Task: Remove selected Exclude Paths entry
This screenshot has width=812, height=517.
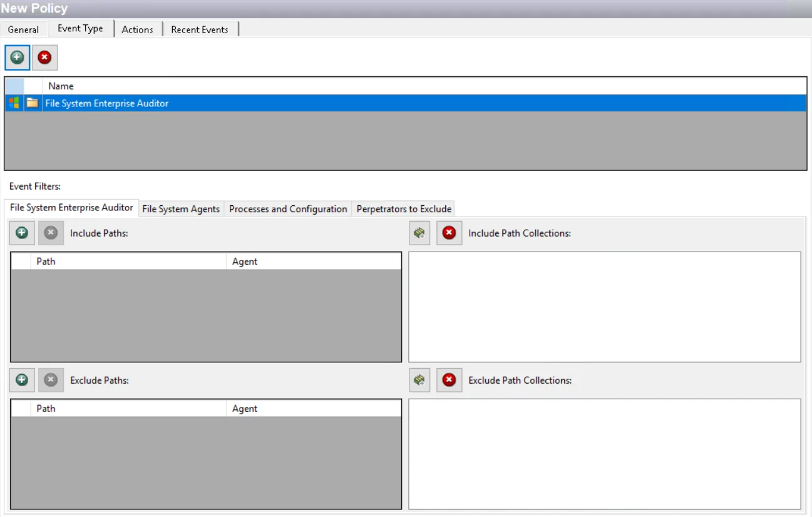Action: (x=51, y=380)
